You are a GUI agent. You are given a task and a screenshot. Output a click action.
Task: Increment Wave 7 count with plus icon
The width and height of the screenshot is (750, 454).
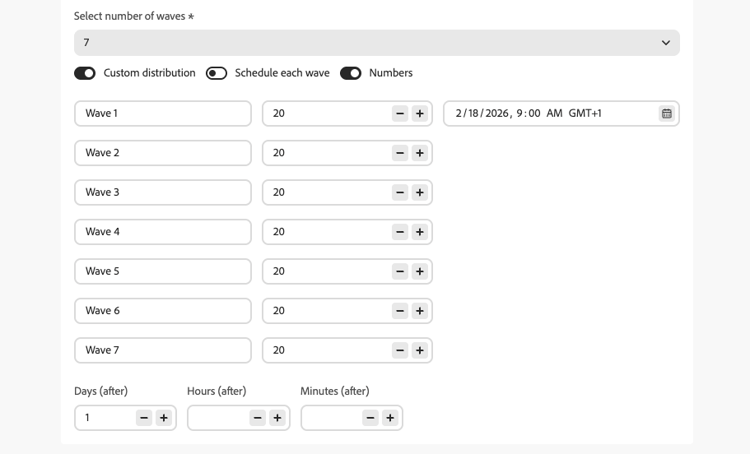pos(420,350)
